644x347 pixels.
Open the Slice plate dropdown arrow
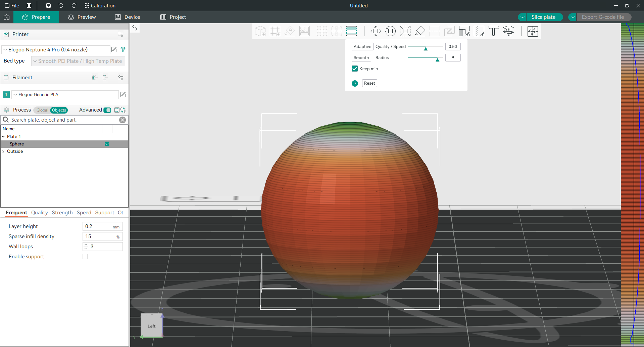click(x=522, y=17)
